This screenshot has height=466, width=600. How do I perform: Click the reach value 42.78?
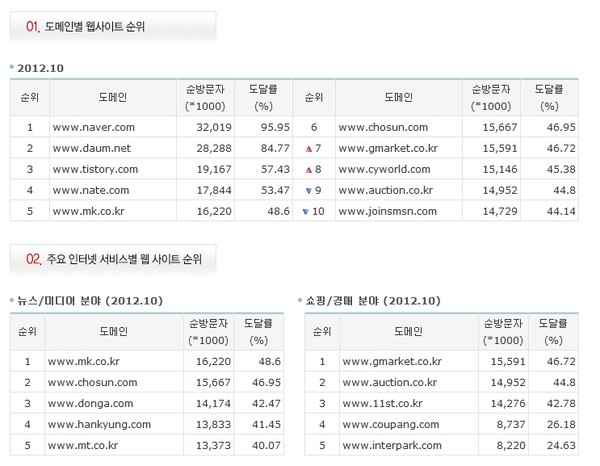coord(561,403)
